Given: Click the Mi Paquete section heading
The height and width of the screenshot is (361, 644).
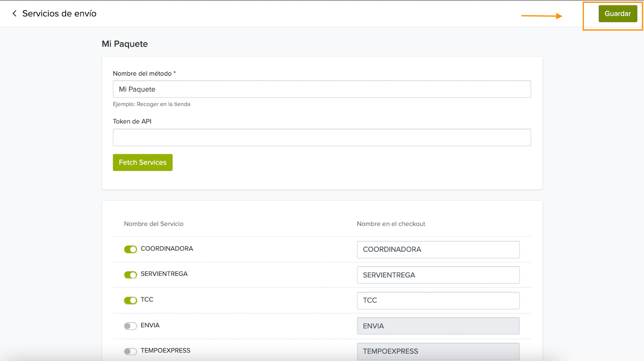Looking at the screenshot, I should [x=125, y=44].
